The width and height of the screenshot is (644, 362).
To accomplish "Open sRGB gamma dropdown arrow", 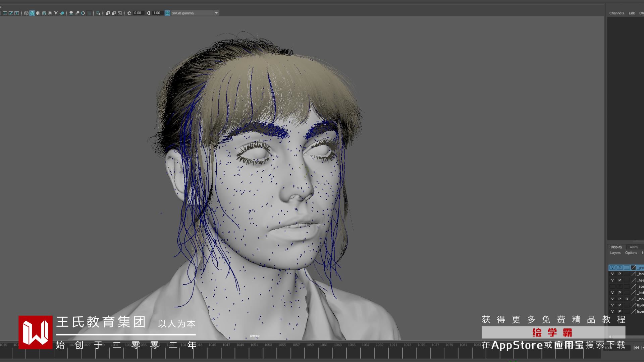I will coord(216,13).
